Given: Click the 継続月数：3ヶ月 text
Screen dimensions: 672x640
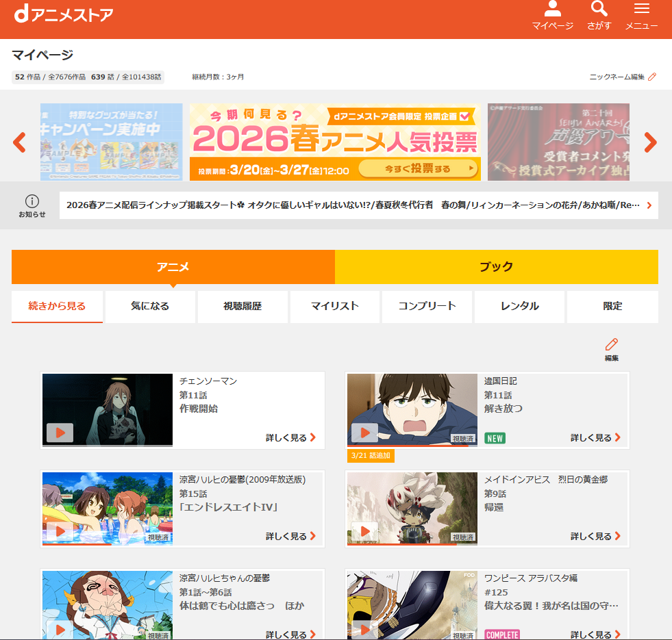Looking at the screenshot, I should [218, 77].
